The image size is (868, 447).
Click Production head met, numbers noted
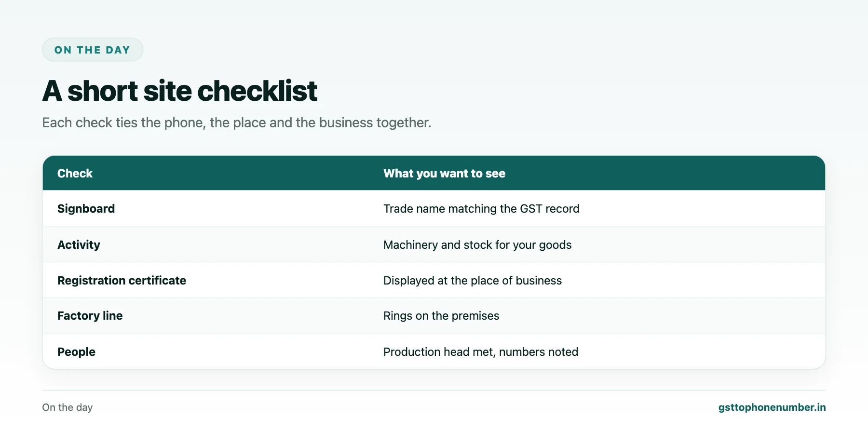tap(481, 352)
